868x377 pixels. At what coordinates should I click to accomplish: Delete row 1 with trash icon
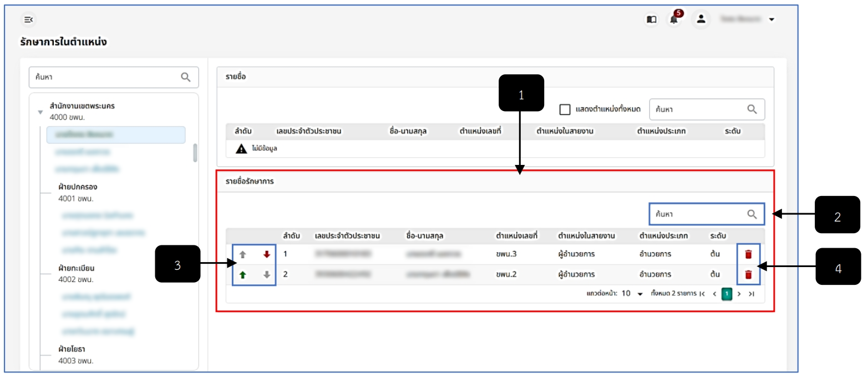(748, 254)
